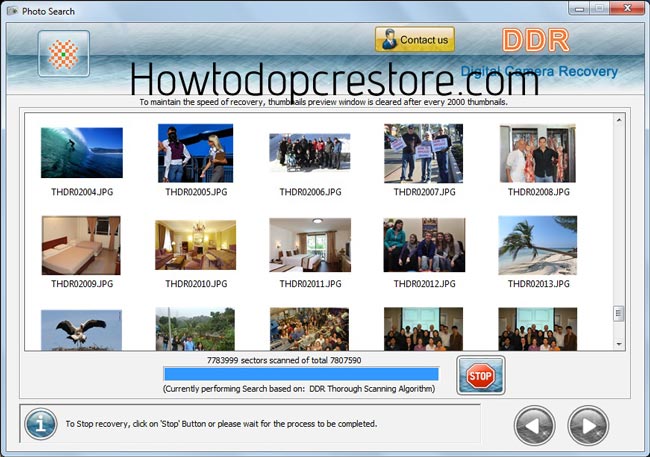
Task: Select the snow group photo THDR02006
Action: (x=310, y=153)
